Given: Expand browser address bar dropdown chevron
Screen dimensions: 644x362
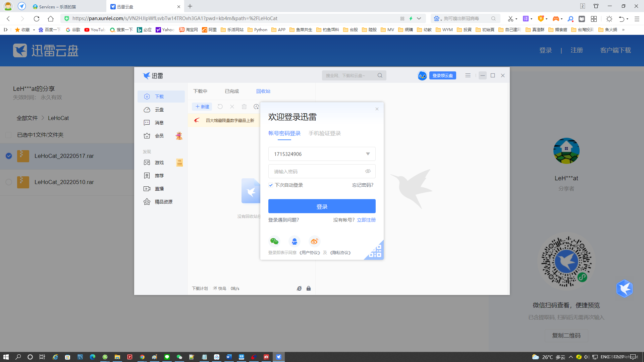Looking at the screenshot, I should coord(419,18).
